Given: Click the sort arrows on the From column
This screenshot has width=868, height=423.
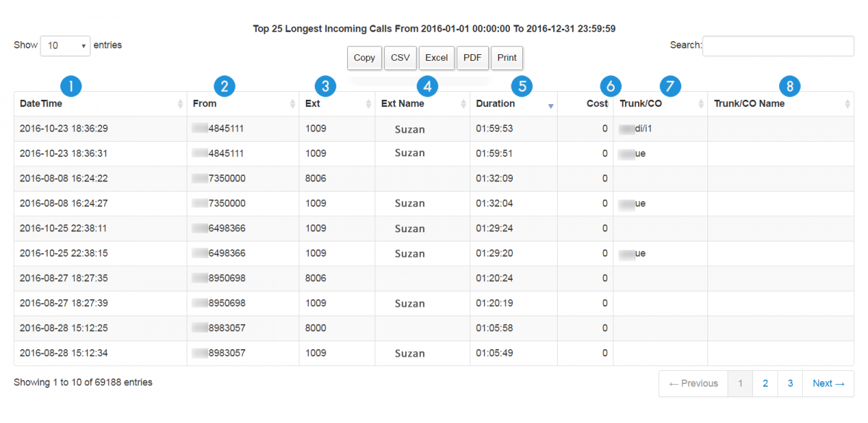Looking at the screenshot, I should 292,103.
